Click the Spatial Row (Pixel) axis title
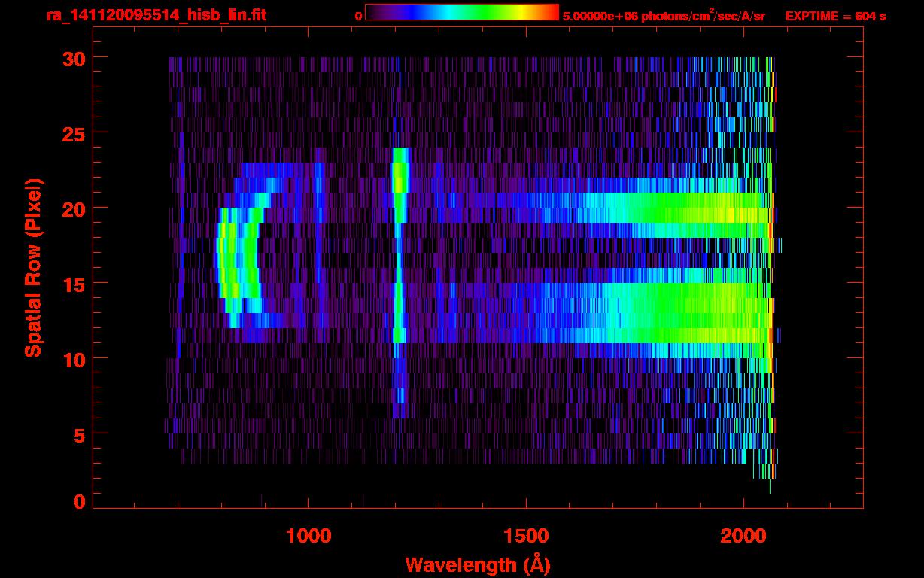 pos(34,268)
